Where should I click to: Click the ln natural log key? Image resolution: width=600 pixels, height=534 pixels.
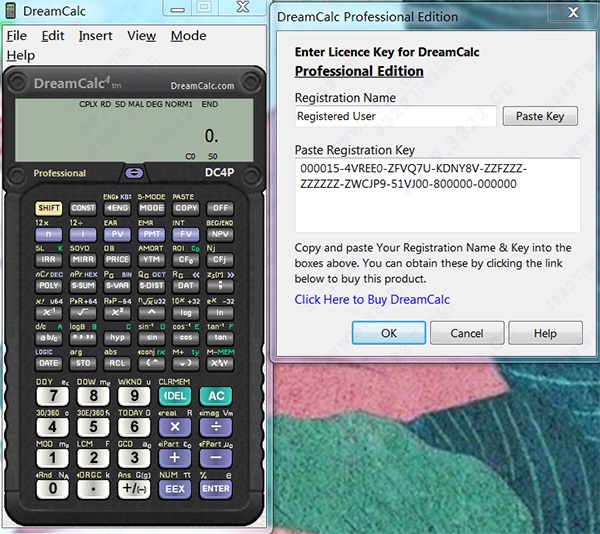pyautogui.click(x=220, y=313)
